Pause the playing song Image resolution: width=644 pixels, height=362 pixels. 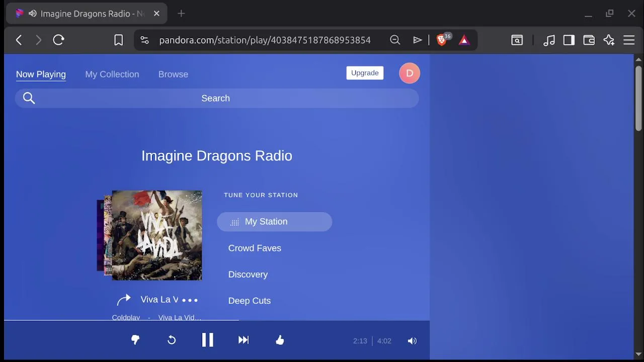click(207, 340)
